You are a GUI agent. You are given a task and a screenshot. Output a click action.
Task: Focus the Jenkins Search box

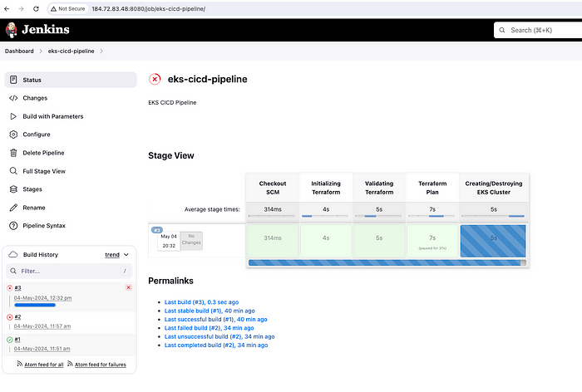coord(538,30)
